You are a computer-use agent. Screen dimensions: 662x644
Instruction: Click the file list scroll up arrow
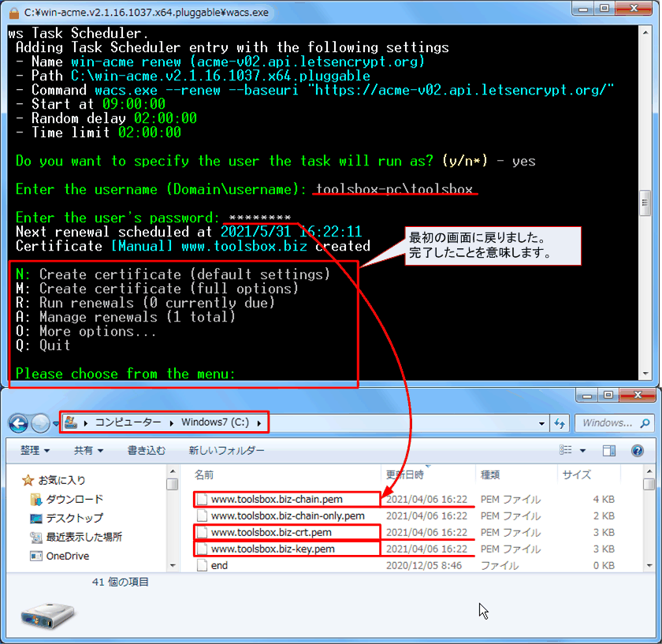coord(649,471)
